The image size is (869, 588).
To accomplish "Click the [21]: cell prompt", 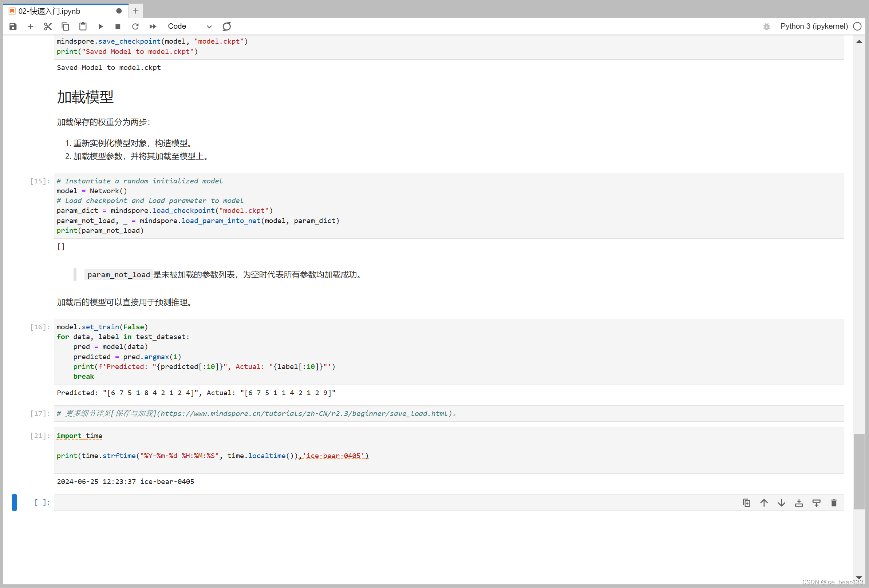I will (40, 436).
